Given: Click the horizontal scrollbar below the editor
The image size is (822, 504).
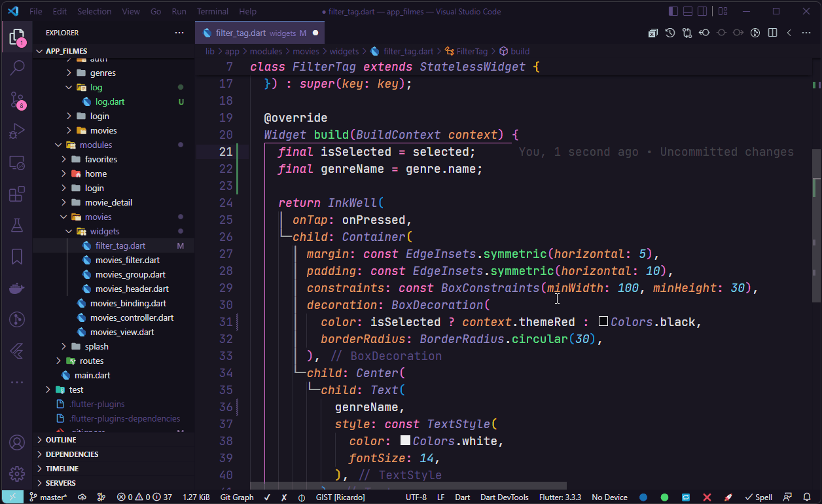Looking at the screenshot, I should point(408,486).
